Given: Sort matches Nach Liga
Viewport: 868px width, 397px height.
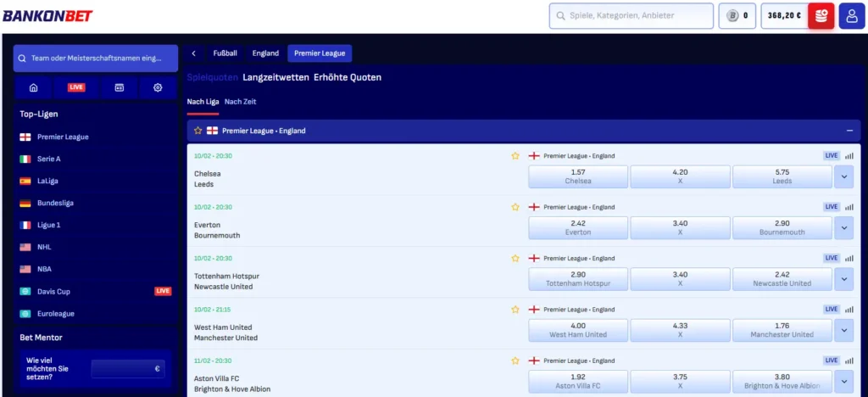Looking at the screenshot, I should pyautogui.click(x=203, y=102).
